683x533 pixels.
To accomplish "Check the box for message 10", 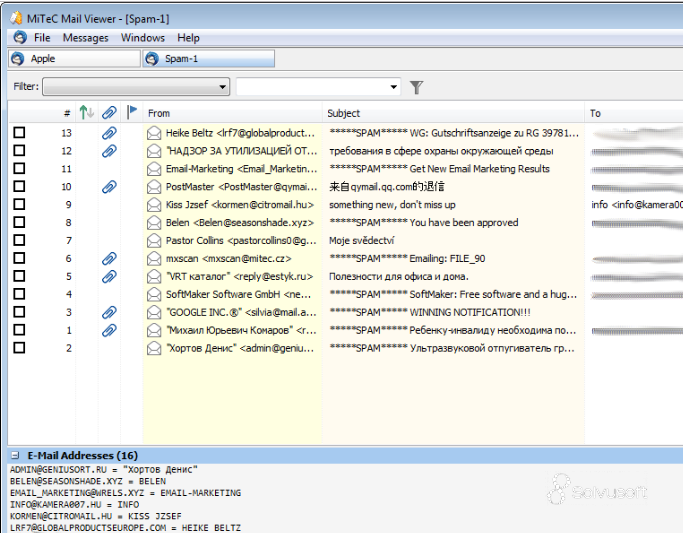I will 19,186.
